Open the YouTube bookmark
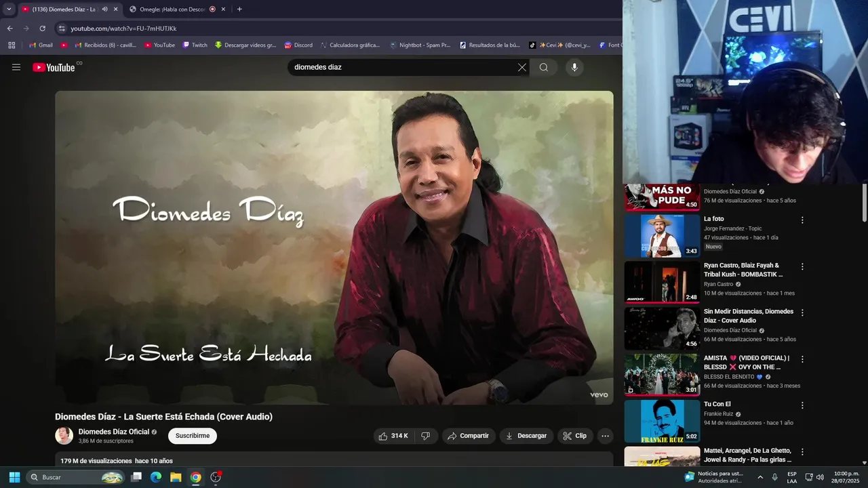This screenshot has width=868, height=488. [x=160, y=45]
